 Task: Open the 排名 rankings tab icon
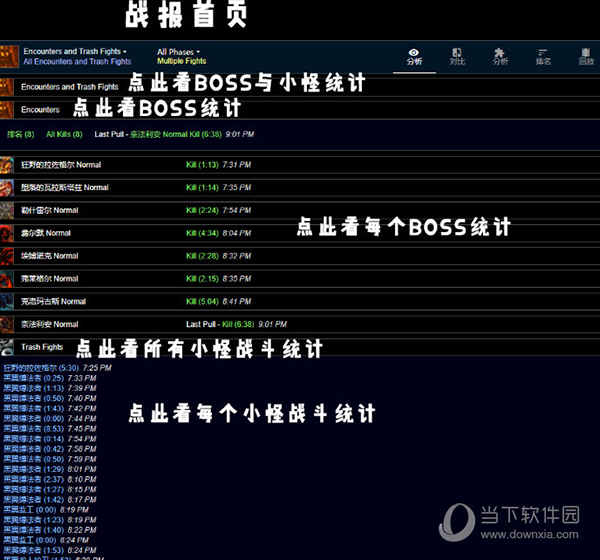[x=543, y=56]
